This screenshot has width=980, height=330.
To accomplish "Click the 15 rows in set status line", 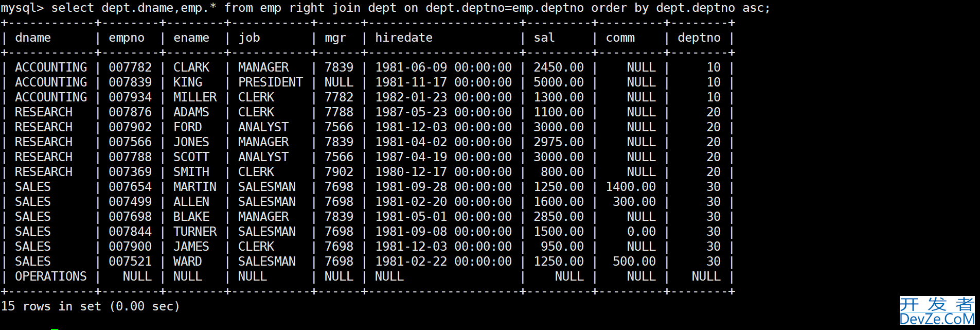I will (x=90, y=306).
